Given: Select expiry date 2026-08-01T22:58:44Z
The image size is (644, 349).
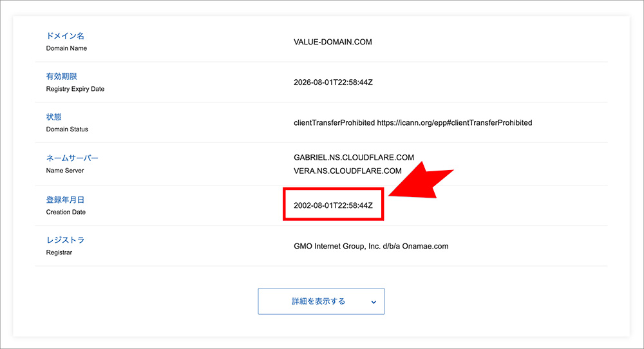Looking at the screenshot, I should click(x=333, y=82).
